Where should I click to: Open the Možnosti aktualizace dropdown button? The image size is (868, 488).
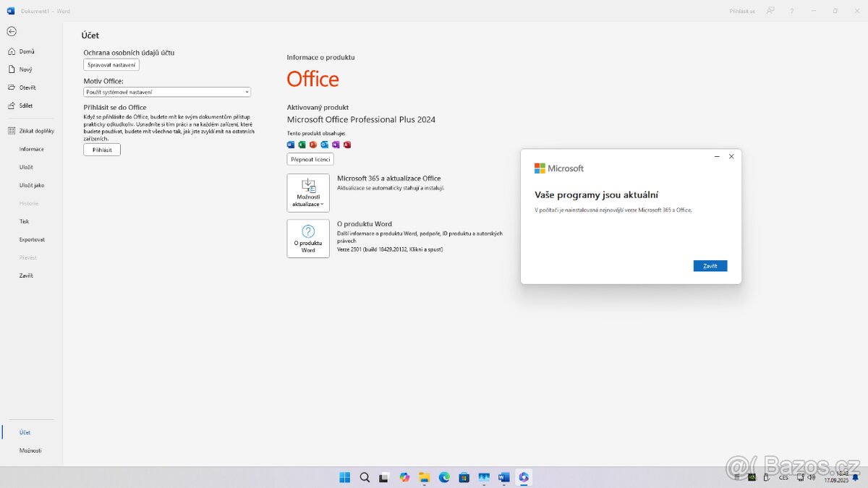click(x=308, y=192)
